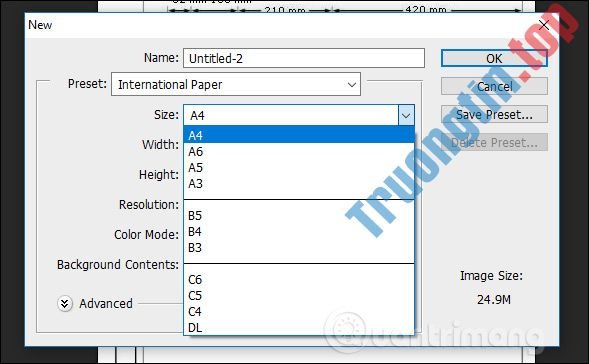Select A6 paper size
Viewport: 589px width, 364px height.
pos(299,151)
